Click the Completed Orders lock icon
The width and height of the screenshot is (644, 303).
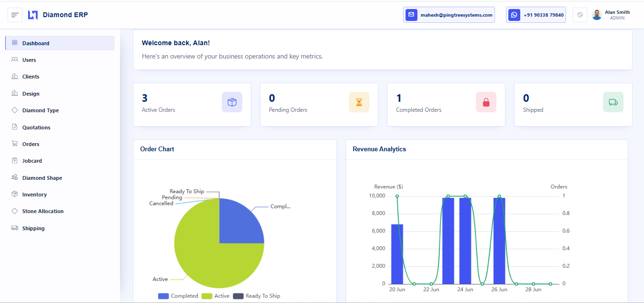[486, 102]
